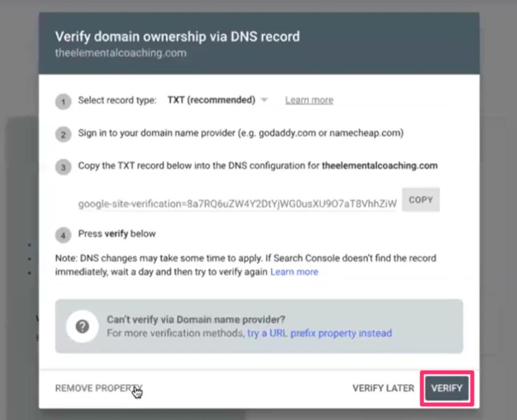Image resolution: width=517 pixels, height=420 pixels.
Task: Open the record type dropdown
Action: point(218,100)
